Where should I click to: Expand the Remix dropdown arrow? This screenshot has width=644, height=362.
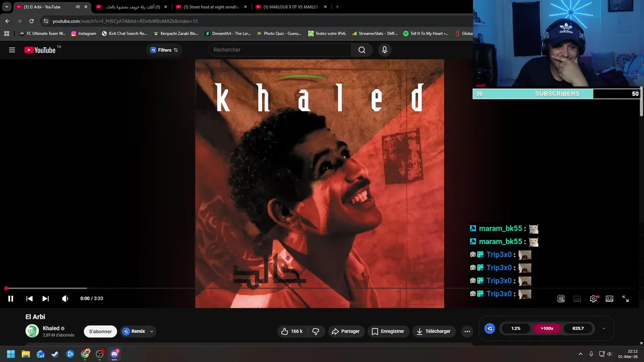(x=151, y=331)
